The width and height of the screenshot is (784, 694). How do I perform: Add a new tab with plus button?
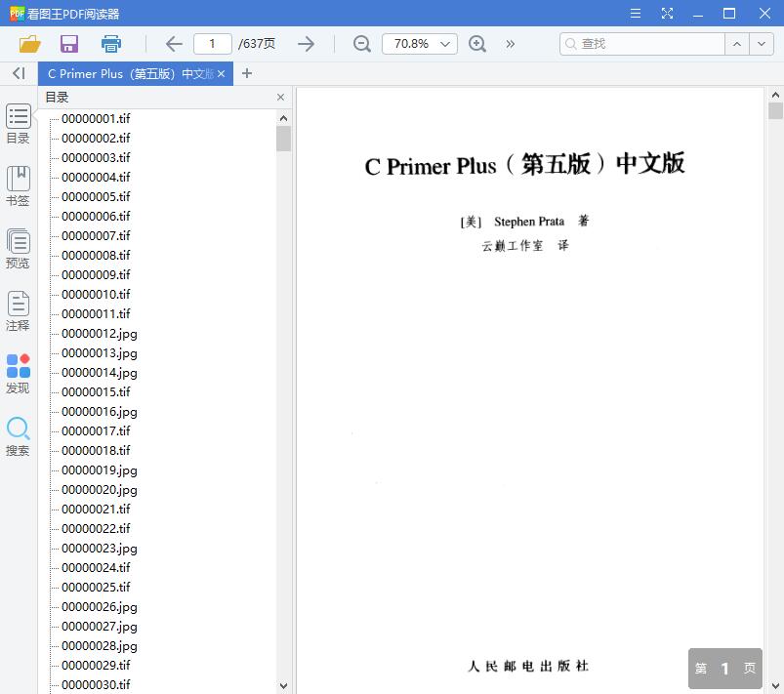click(x=246, y=74)
